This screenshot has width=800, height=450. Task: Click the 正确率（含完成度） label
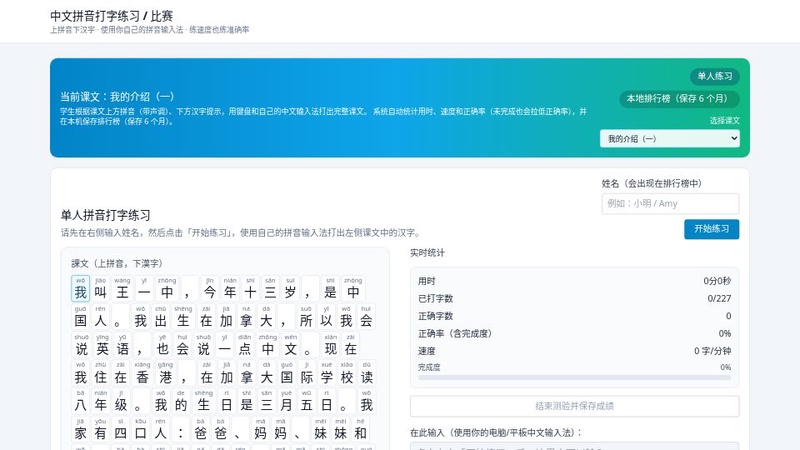(x=455, y=334)
